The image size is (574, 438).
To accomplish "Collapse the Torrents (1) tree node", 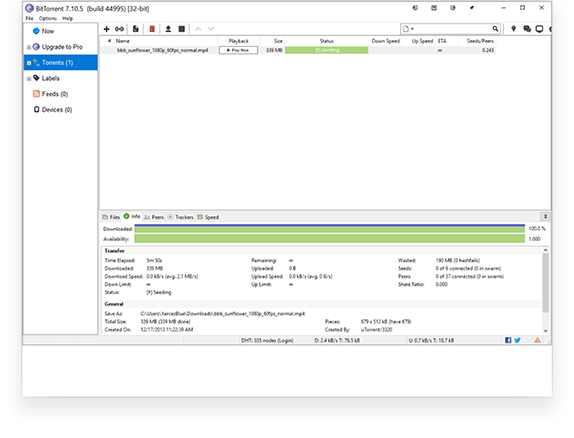I will (29, 63).
